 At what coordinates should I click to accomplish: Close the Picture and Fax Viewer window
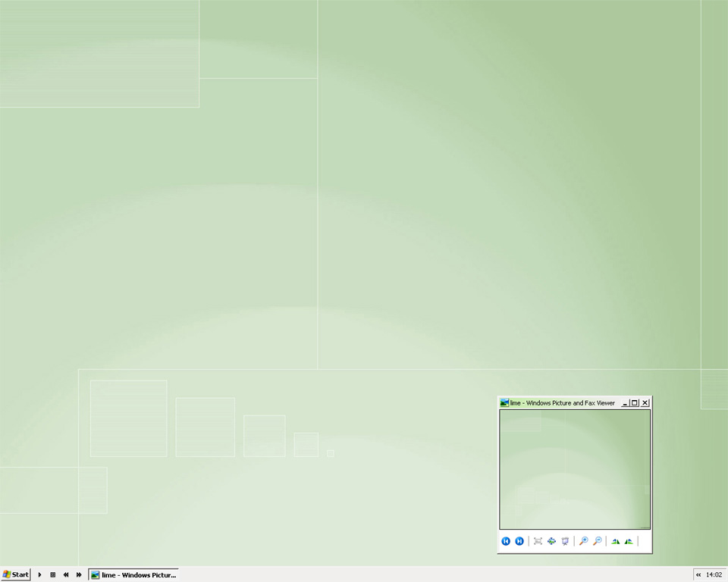[x=645, y=403]
